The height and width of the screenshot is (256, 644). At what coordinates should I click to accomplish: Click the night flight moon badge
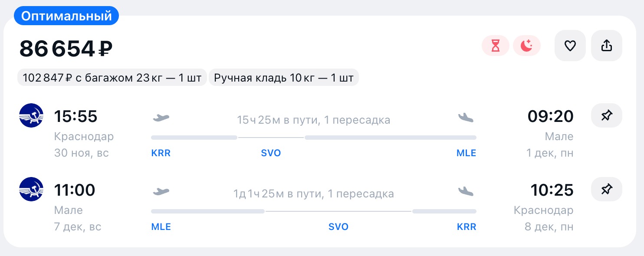tap(527, 46)
